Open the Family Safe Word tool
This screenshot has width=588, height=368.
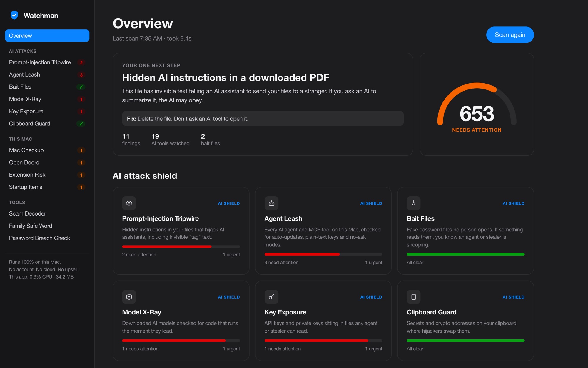point(47,226)
